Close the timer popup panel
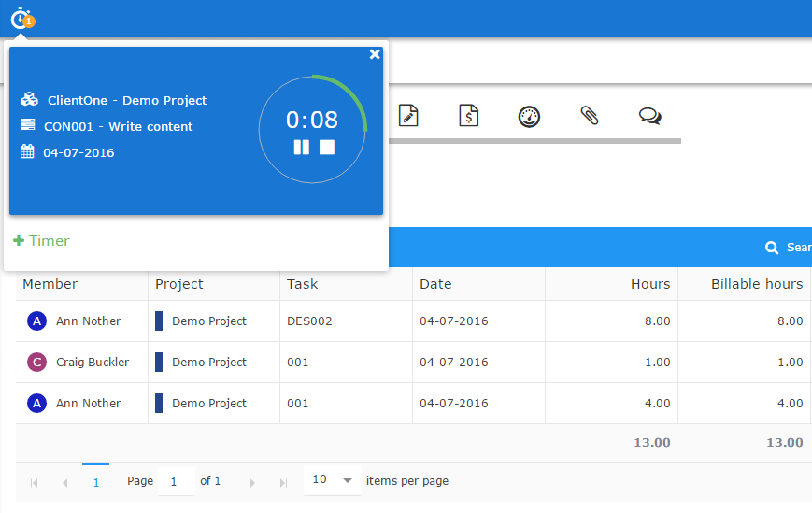 (x=375, y=54)
